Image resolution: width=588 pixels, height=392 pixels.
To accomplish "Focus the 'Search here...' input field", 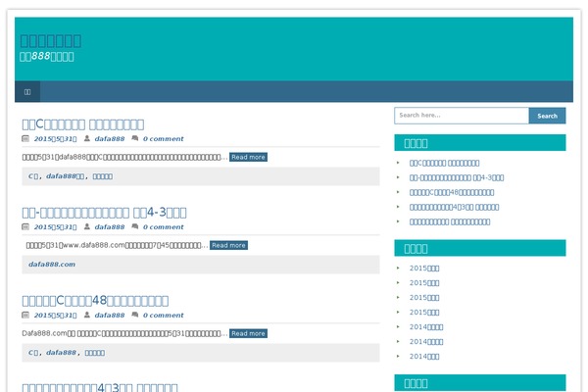I will 462,116.
